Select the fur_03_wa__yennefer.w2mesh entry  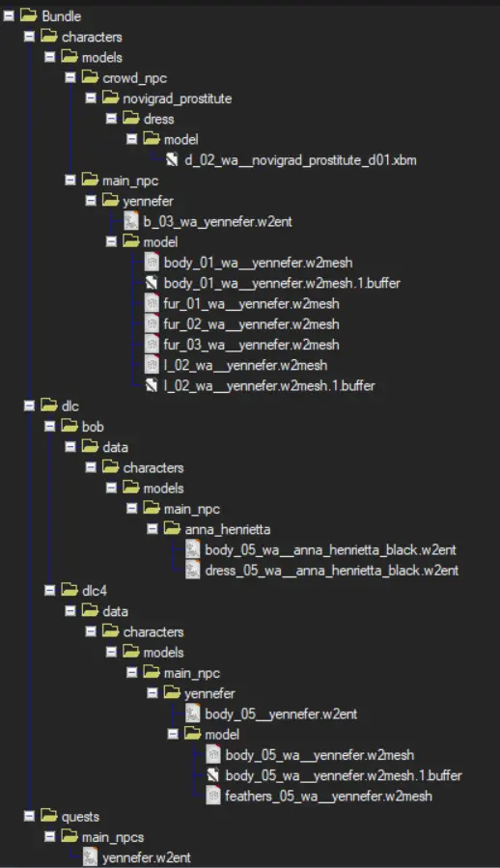(251, 345)
